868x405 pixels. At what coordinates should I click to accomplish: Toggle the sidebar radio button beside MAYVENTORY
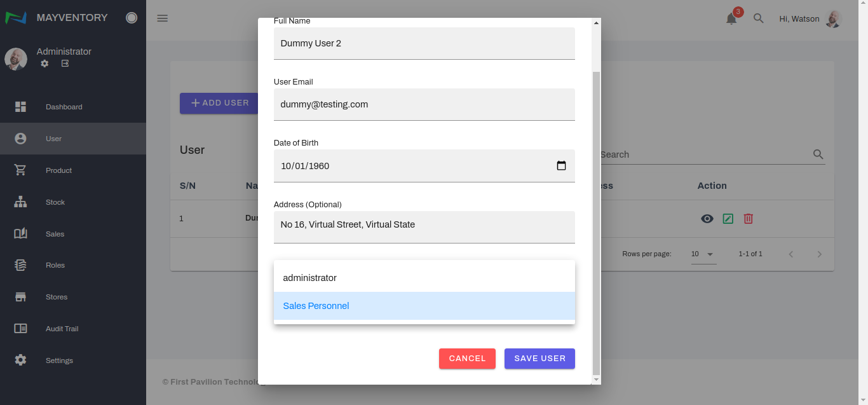click(x=132, y=18)
